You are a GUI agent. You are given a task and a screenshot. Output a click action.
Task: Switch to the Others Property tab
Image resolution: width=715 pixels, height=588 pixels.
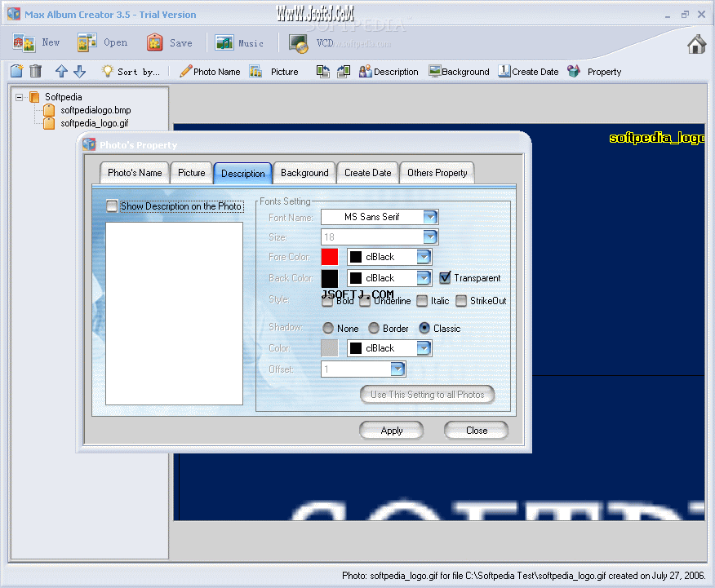coord(437,173)
